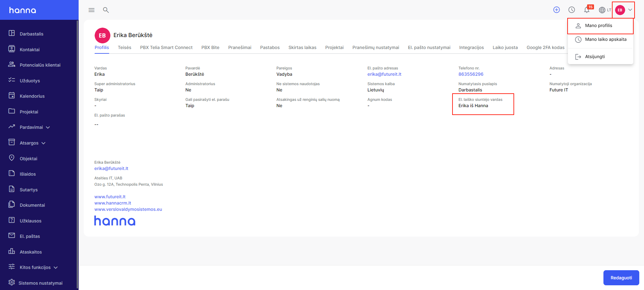644x290 pixels.
Task: Open Užklausos question icon
Action: point(12,220)
